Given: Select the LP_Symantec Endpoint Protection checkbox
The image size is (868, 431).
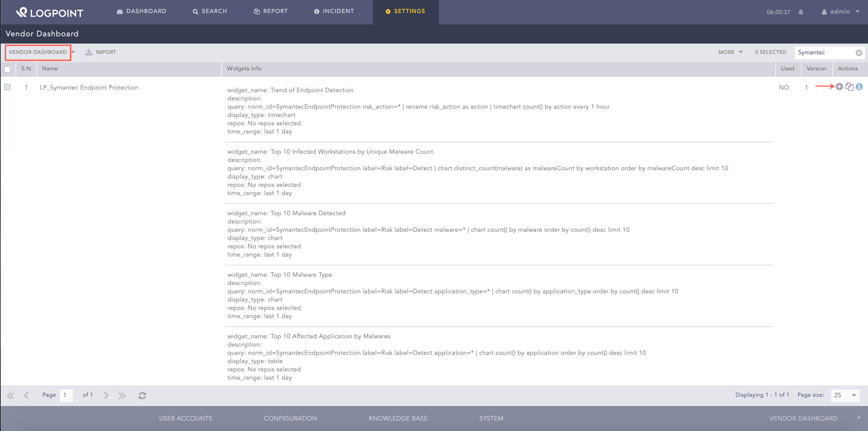Looking at the screenshot, I should (8, 87).
